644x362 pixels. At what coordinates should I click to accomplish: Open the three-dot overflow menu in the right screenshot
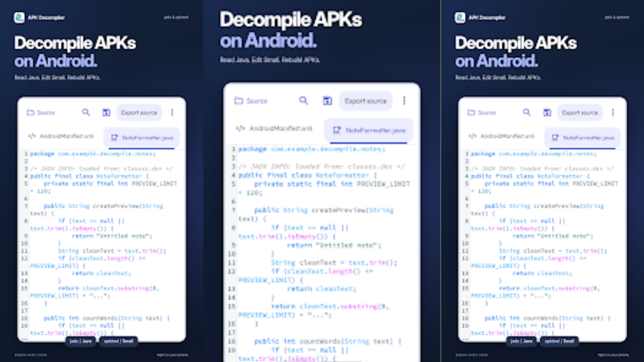(613, 113)
